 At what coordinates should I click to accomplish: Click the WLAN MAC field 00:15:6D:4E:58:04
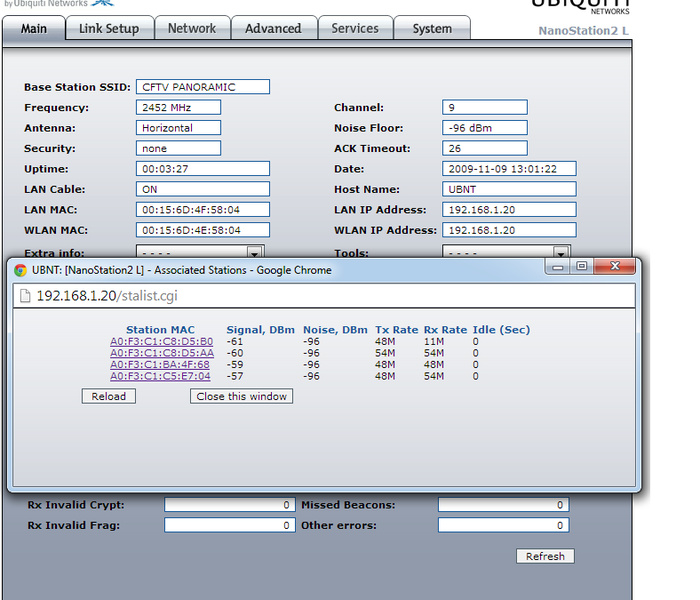pyautogui.click(x=203, y=230)
